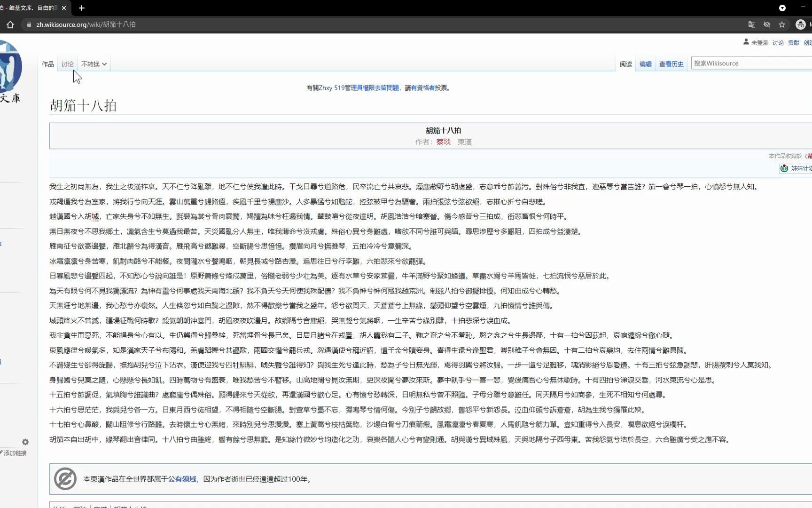
Task: Click the line starting 冰霜凜凜兮身苦寒
Action: click(239, 261)
